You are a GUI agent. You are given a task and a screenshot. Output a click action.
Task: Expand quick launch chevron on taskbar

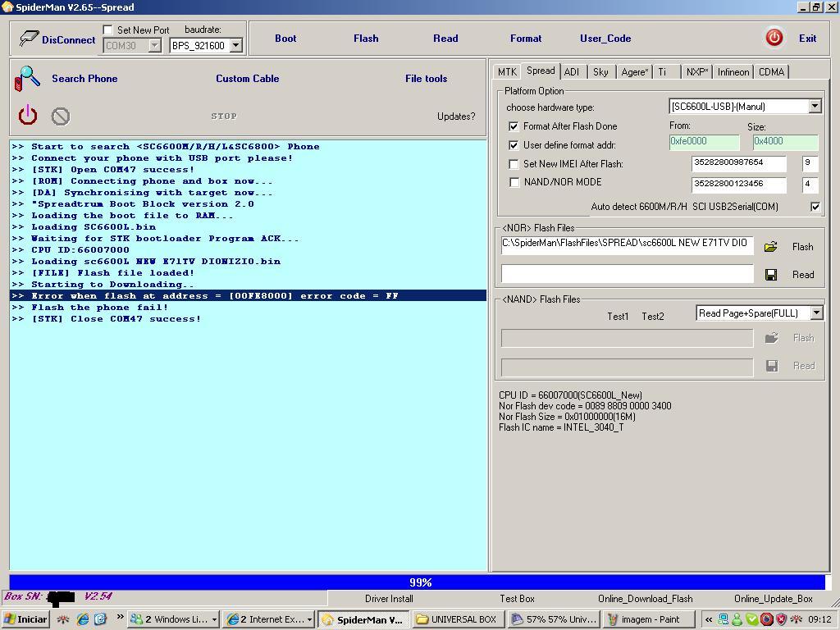coord(120,617)
